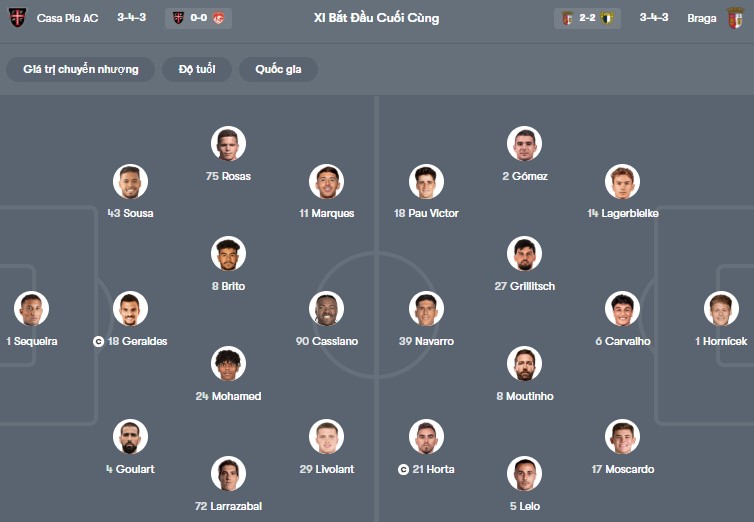Click Lagerbielke's player avatar

pyautogui.click(x=622, y=181)
